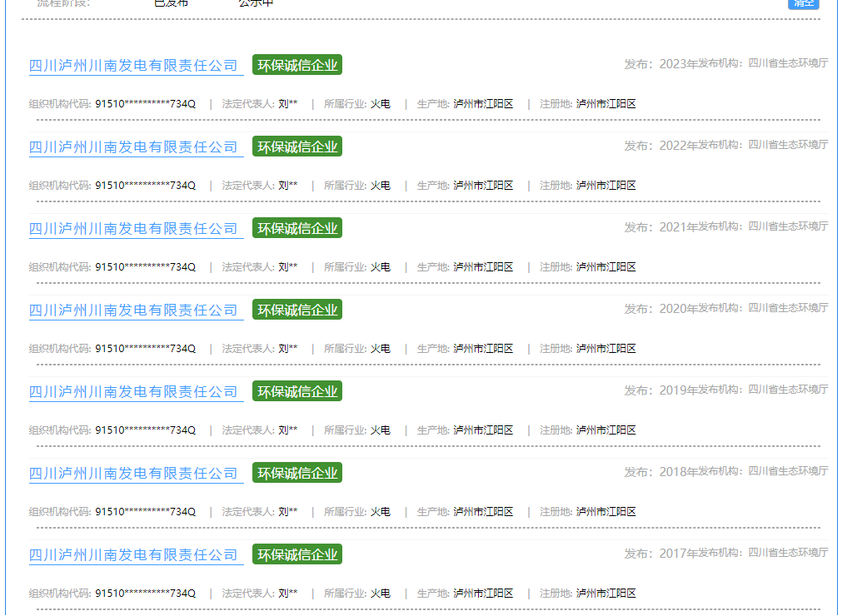
Task: Click the 环保诚信企业 badge for the 2018 entry
Action: point(297,474)
